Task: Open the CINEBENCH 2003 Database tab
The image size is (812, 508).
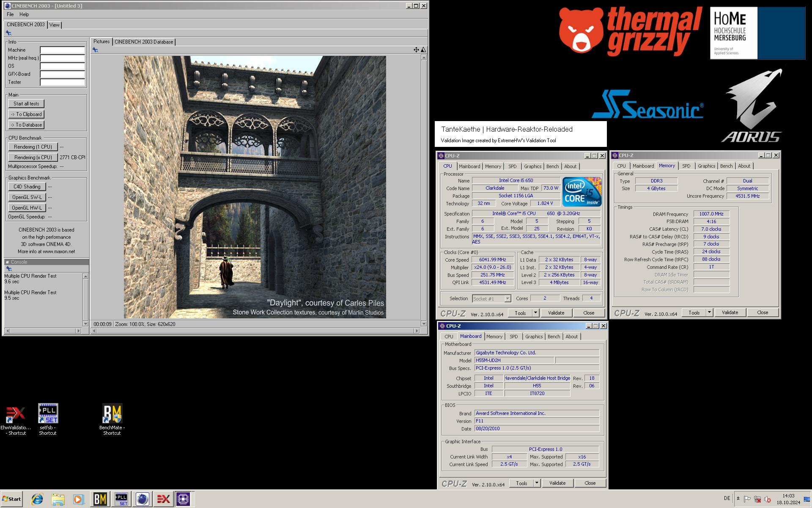Action: 144,42
